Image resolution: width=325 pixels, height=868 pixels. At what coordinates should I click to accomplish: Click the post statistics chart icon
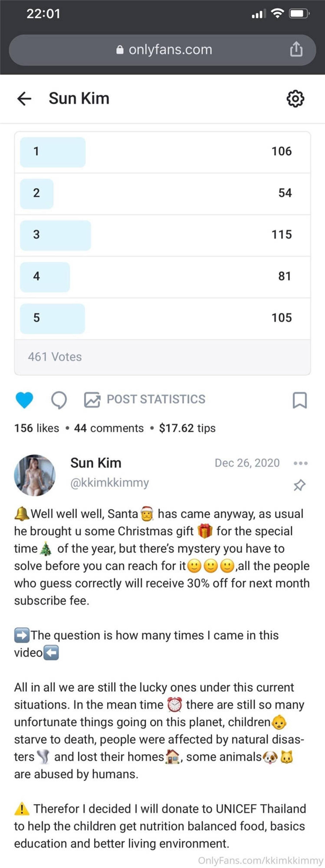(92, 400)
